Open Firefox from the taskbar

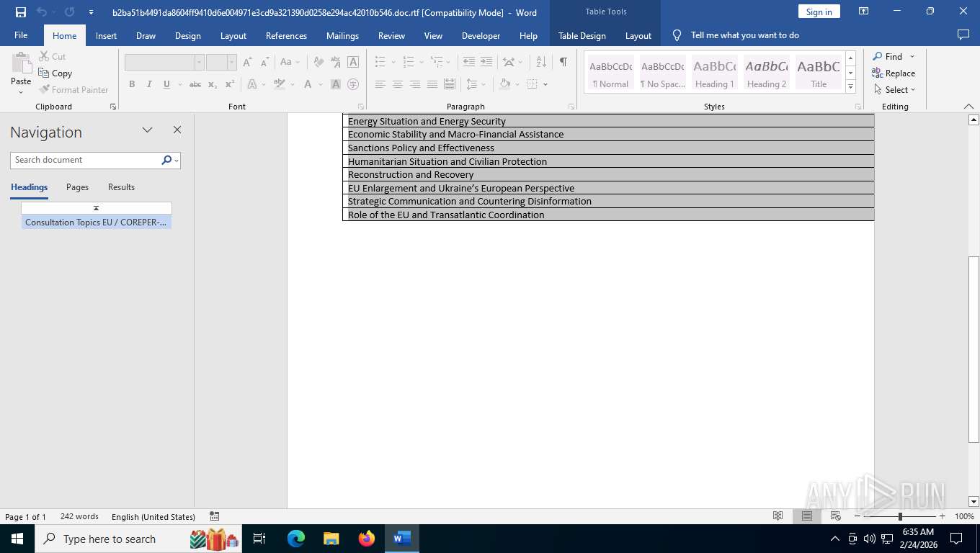point(367,539)
